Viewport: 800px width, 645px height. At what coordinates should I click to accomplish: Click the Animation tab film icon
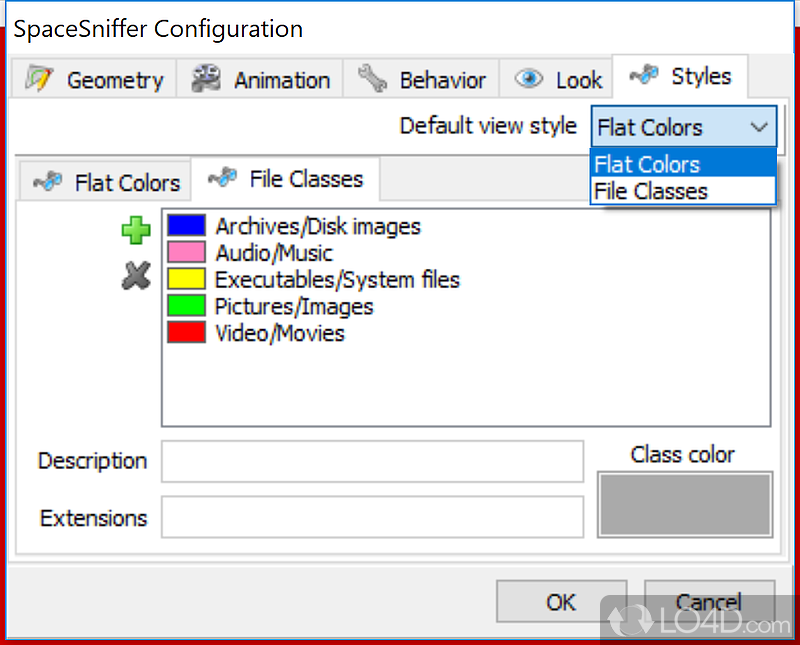coord(206,79)
